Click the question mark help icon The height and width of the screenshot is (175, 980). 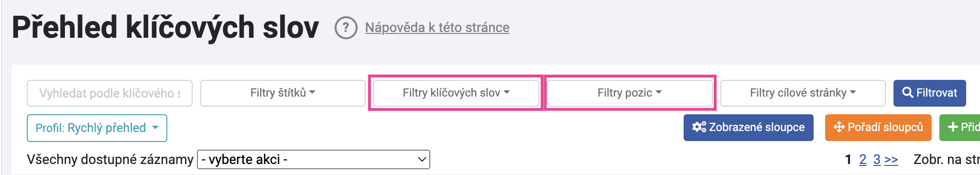346,28
